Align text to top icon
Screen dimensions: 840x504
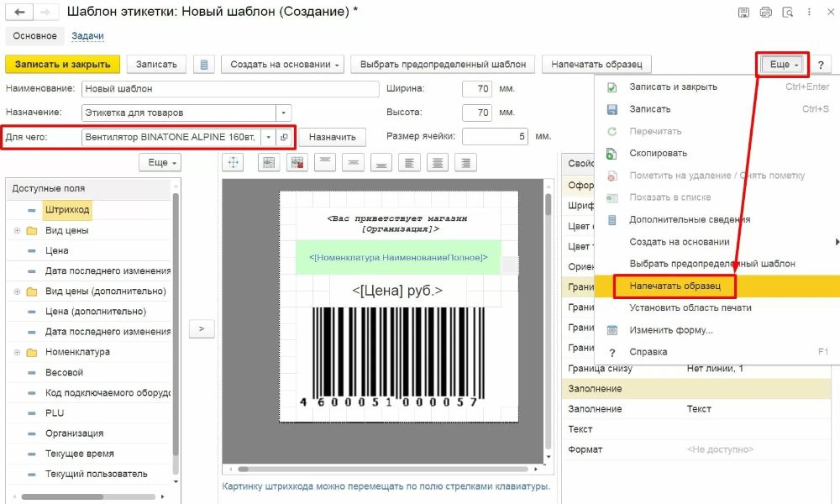tap(325, 162)
